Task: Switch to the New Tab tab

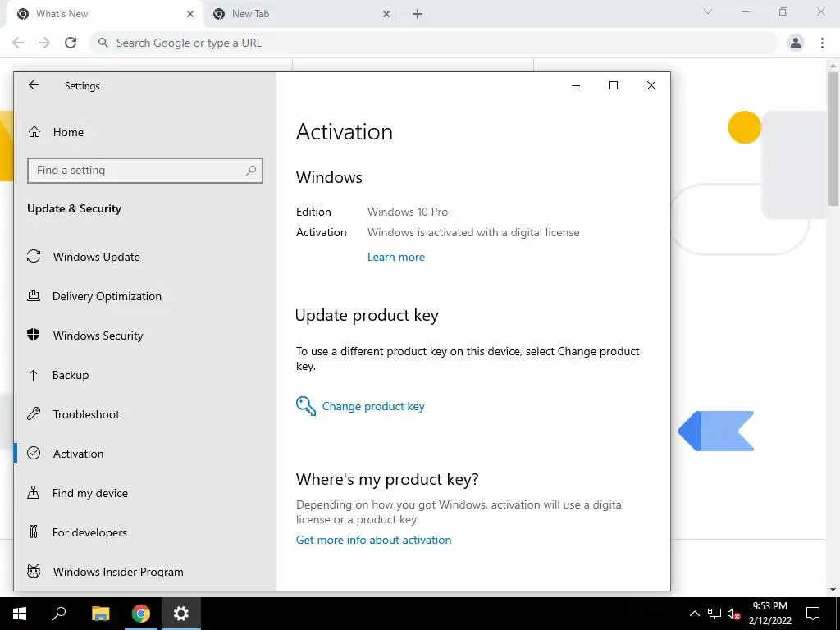Action: coord(302,14)
